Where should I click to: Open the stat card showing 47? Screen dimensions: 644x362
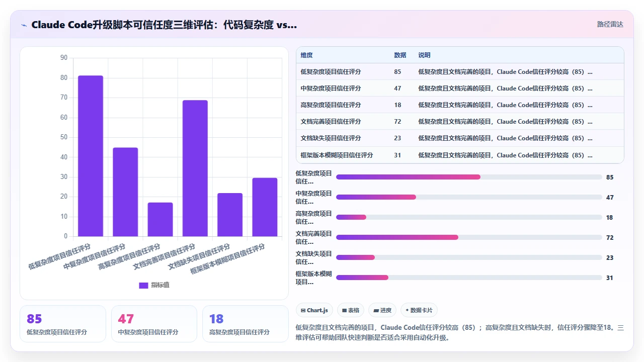[x=154, y=324]
